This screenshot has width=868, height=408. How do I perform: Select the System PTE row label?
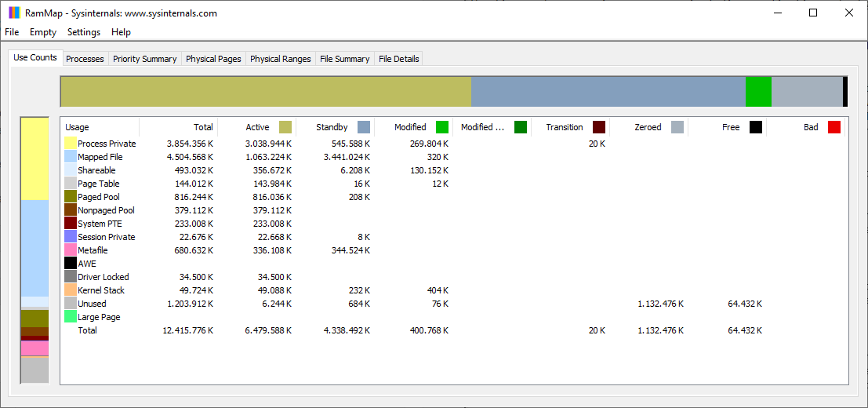tap(100, 224)
